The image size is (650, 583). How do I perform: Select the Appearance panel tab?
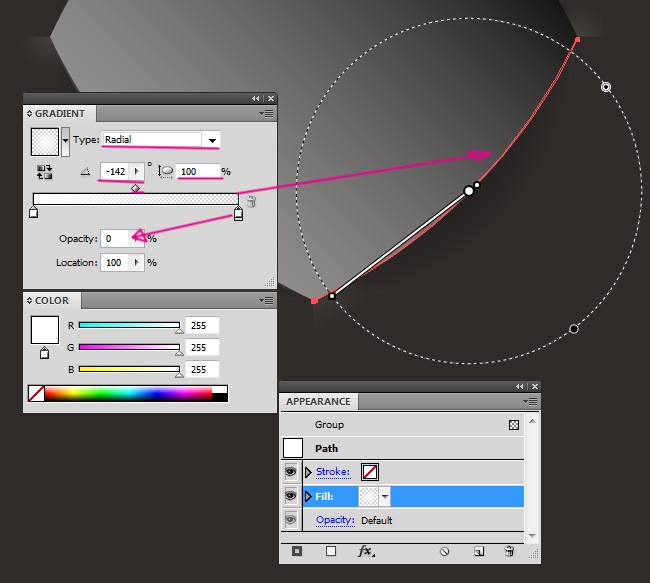[318, 402]
